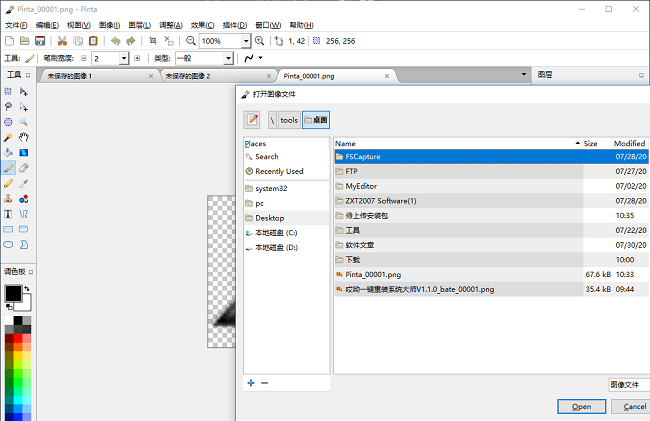Click the Save icon in toolbar

coord(40,41)
